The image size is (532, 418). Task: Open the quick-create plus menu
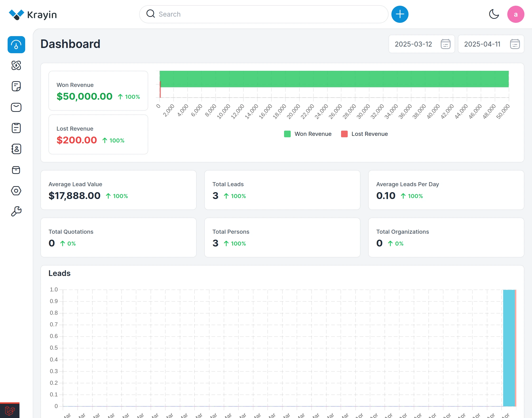(400, 14)
